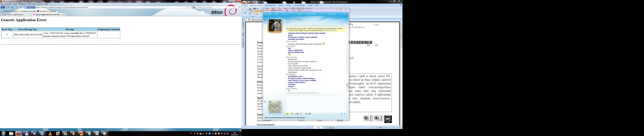Open the Könyvjelzők menu in Firefox
This screenshot has width=644, height=136.
point(32,4)
